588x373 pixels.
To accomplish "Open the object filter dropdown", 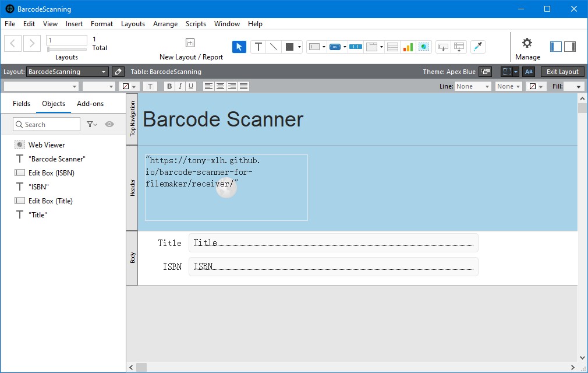I will pyautogui.click(x=92, y=124).
